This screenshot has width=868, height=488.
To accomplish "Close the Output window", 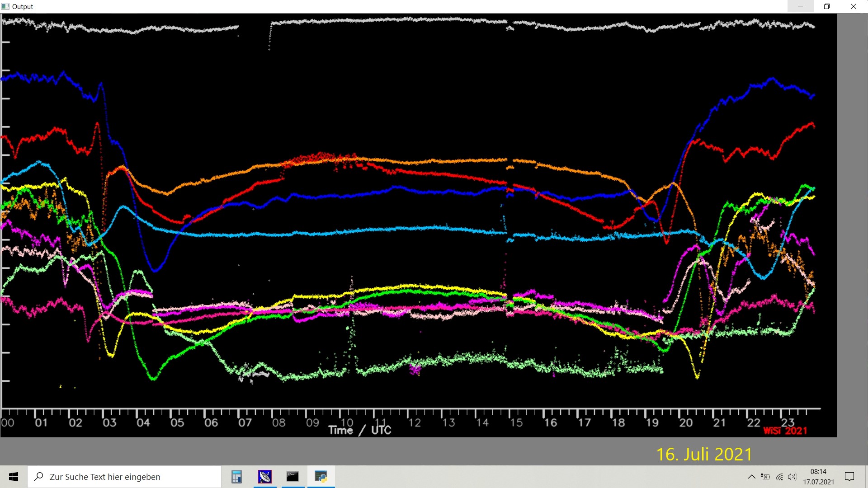I will tap(854, 6).
